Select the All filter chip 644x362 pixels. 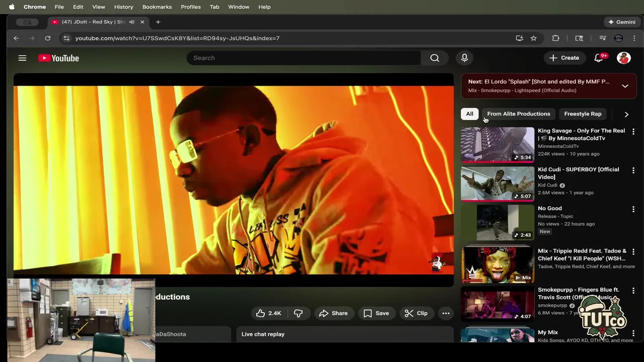coord(469,114)
